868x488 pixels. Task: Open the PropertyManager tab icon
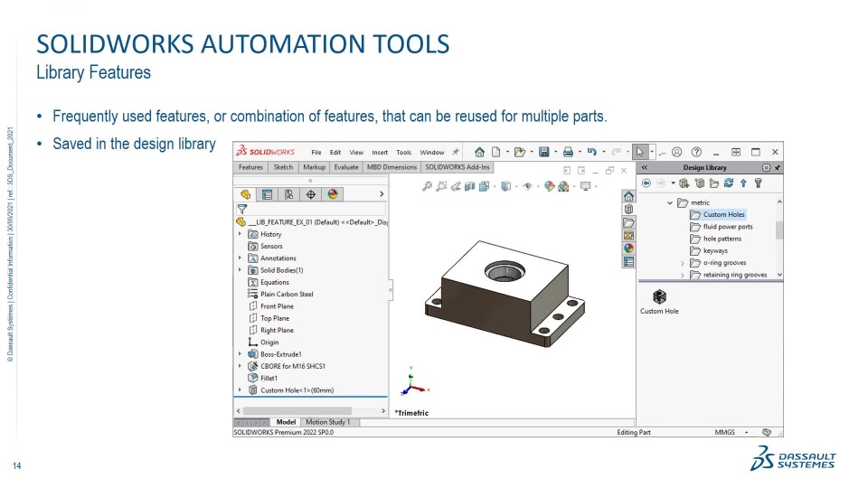click(x=267, y=194)
